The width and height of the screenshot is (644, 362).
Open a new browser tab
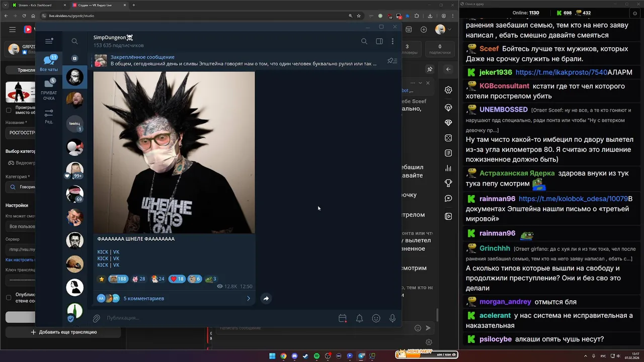point(133,5)
